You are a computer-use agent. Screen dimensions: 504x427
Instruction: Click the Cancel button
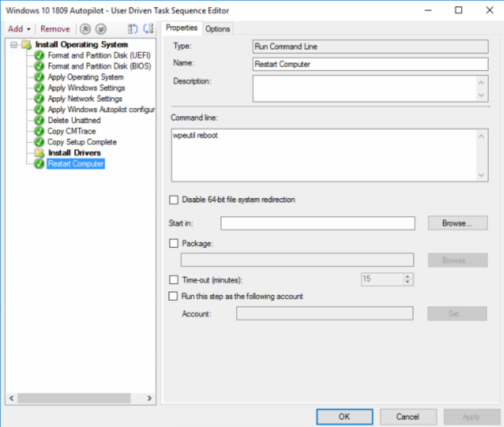click(408, 416)
